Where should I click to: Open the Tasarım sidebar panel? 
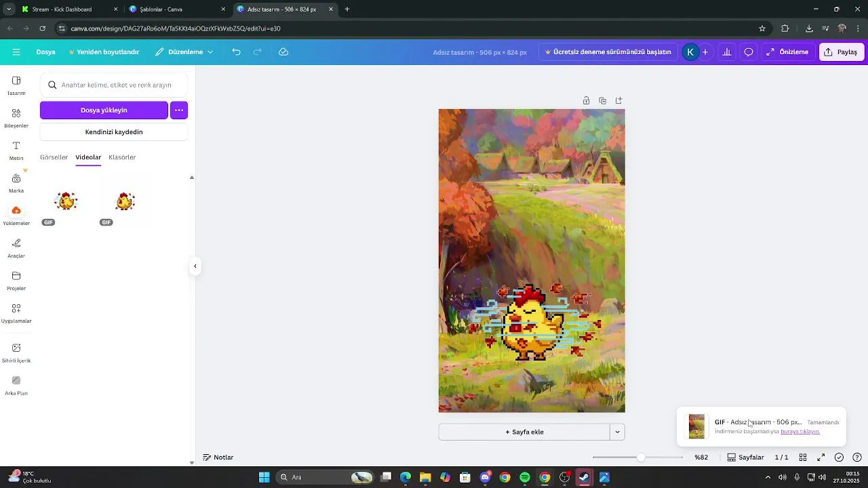point(16,85)
